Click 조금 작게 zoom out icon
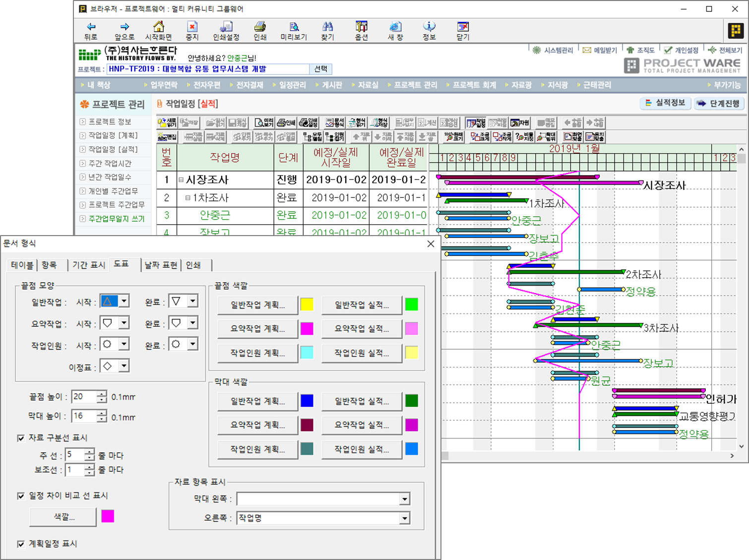The height and width of the screenshot is (560, 749). [501, 136]
